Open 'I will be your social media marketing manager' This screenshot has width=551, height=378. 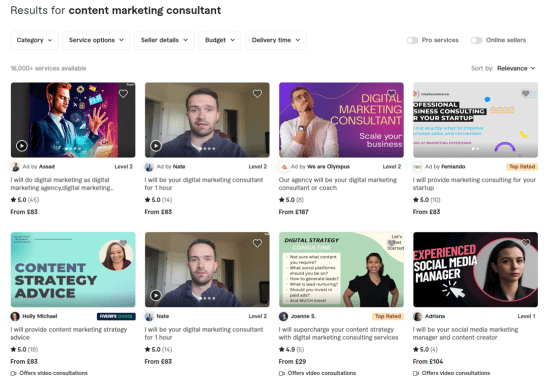465,333
